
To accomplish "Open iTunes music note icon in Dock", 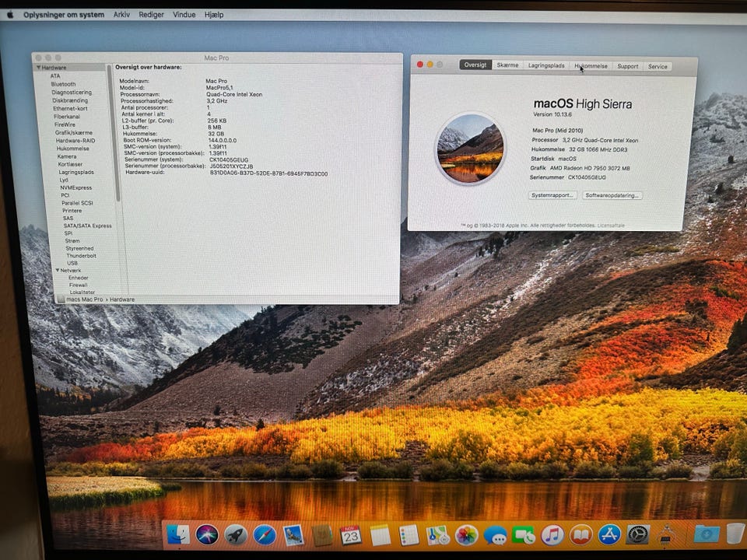I will coord(552,535).
